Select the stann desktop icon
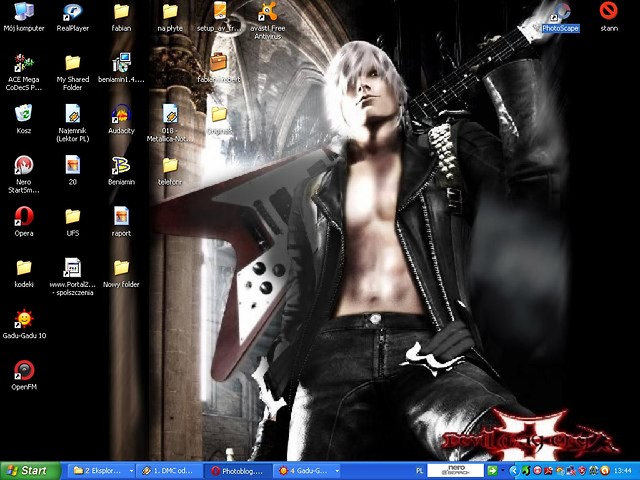The height and width of the screenshot is (480, 640). [609, 17]
